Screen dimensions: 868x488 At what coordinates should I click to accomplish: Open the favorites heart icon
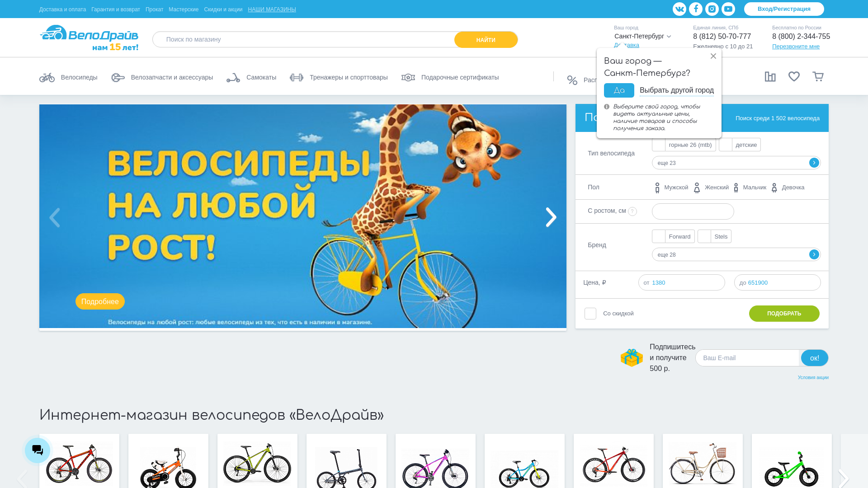pos(794,76)
